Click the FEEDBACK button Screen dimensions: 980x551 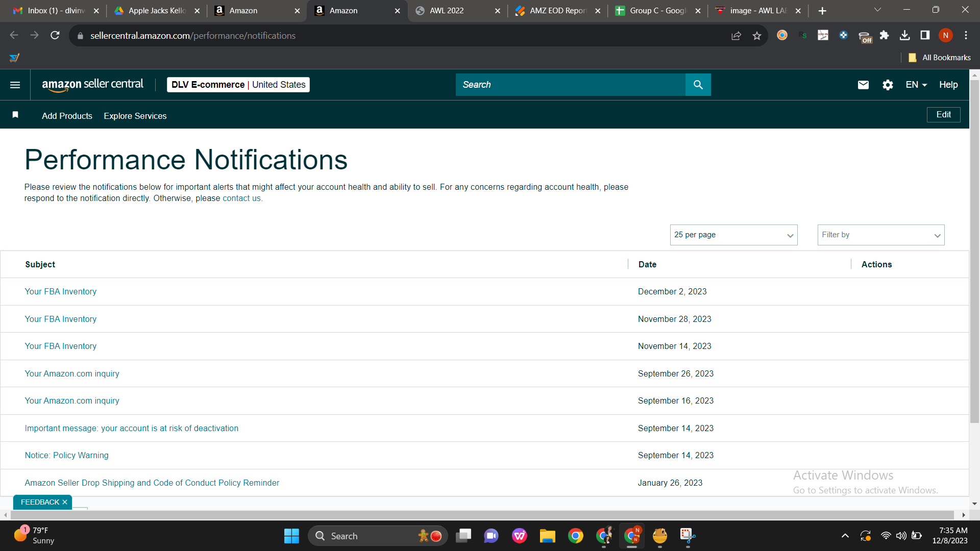[40, 502]
